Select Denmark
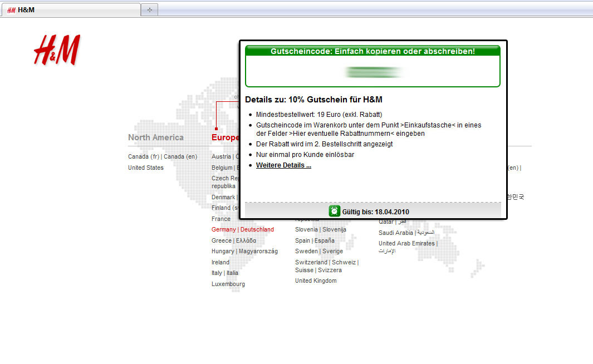 [223, 198]
